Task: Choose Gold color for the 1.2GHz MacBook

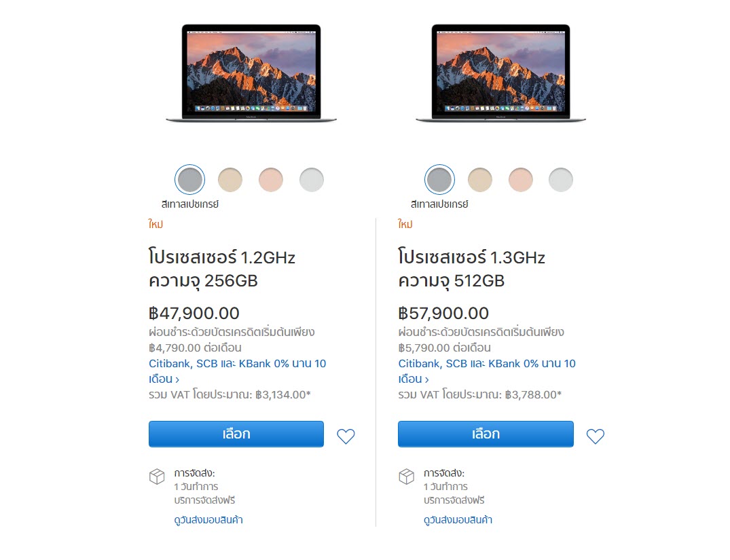Action: (x=230, y=180)
